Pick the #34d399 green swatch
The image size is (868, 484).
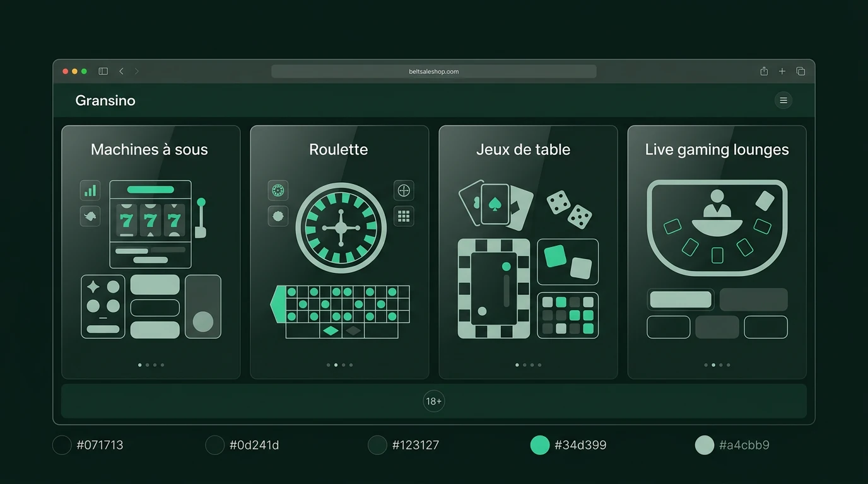click(x=540, y=445)
